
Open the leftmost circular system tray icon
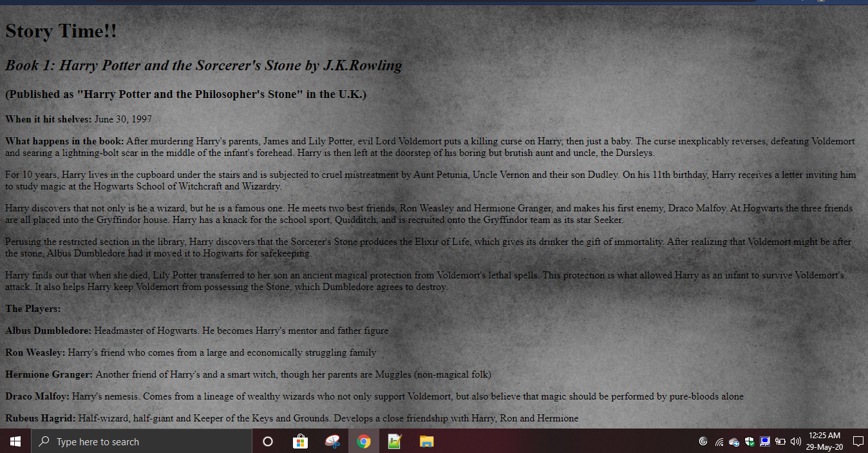703,441
